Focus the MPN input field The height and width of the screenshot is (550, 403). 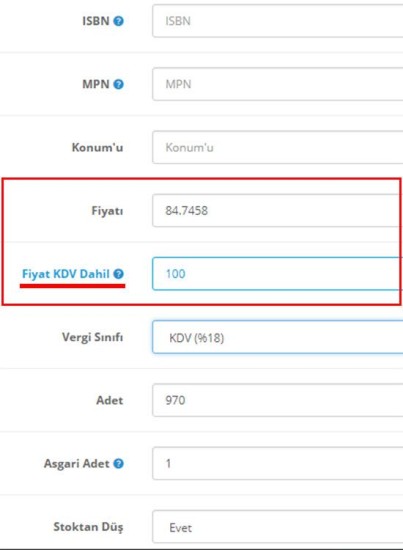[x=277, y=84]
